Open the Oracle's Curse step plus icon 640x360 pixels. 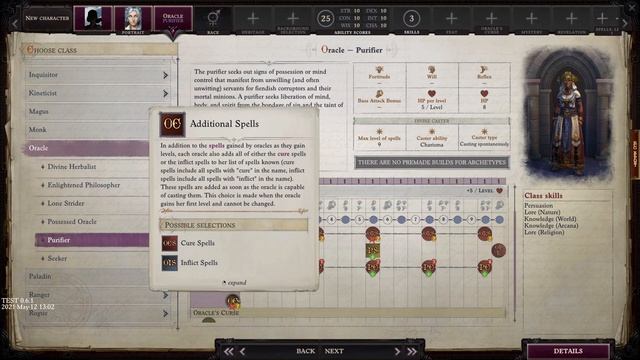(x=491, y=18)
